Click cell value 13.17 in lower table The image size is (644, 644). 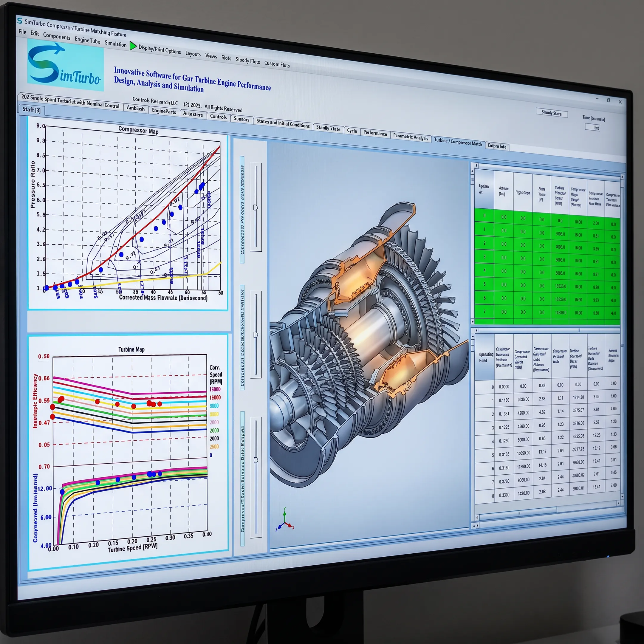[x=542, y=452]
